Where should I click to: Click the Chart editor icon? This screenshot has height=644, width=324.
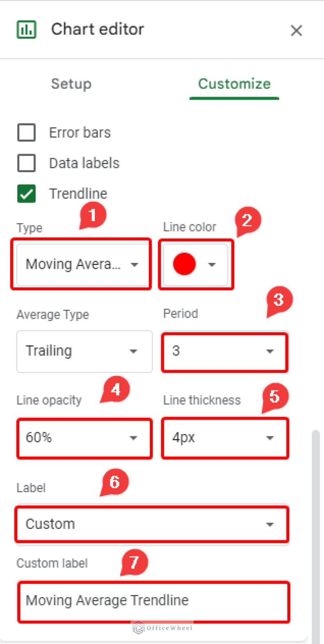point(26,29)
